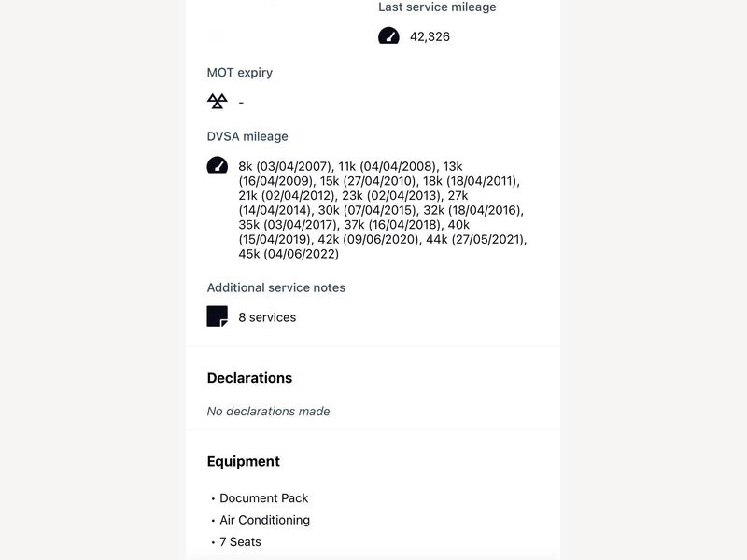Select the Document Pack equipment item
The height and width of the screenshot is (560, 747).
pyautogui.click(x=264, y=498)
